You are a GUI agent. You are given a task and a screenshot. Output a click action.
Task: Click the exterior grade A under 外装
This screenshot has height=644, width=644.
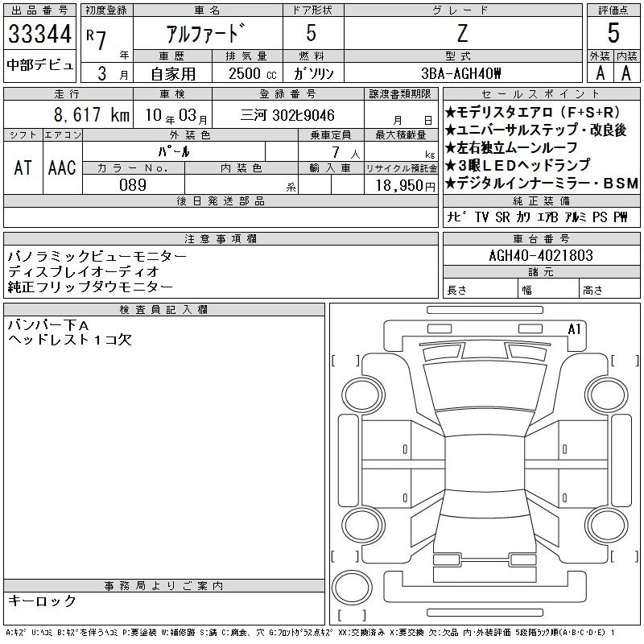click(600, 72)
